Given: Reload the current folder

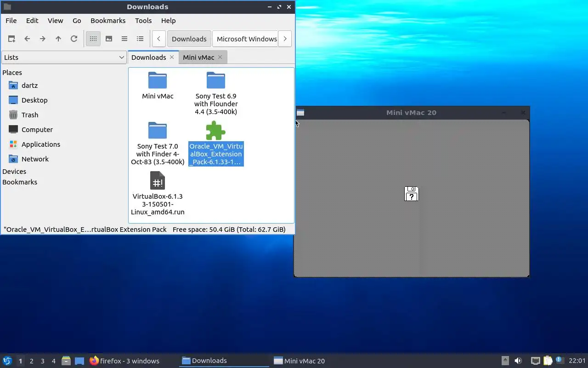Looking at the screenshot, I should pos(74,39).
